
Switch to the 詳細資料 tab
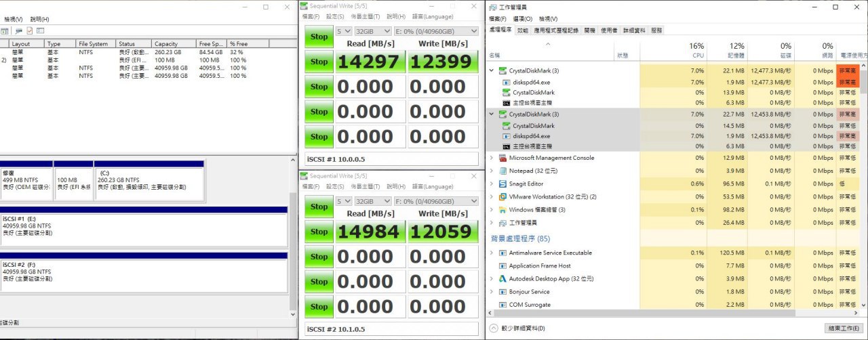[635, 30]
